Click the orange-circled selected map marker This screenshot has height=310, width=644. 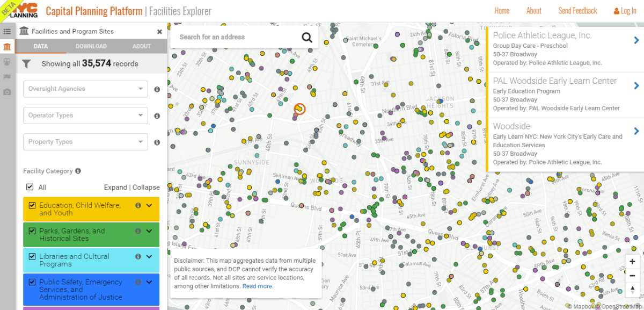(299, 109)
